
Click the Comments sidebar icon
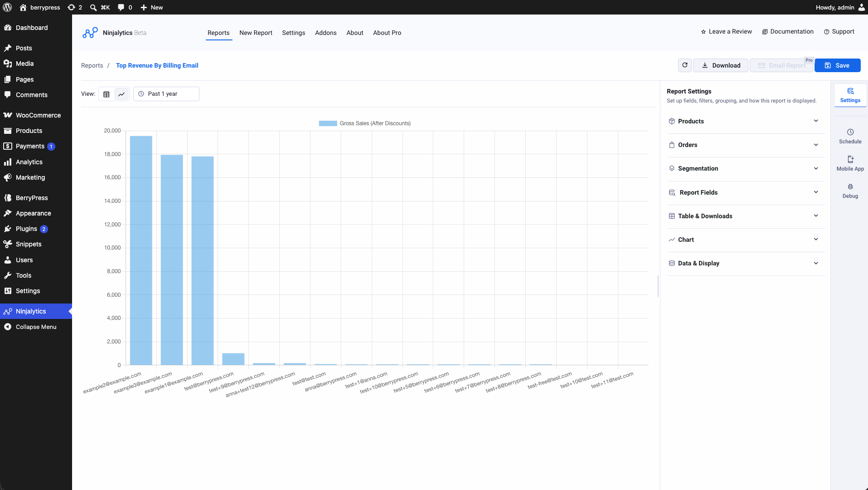point(8,95)
